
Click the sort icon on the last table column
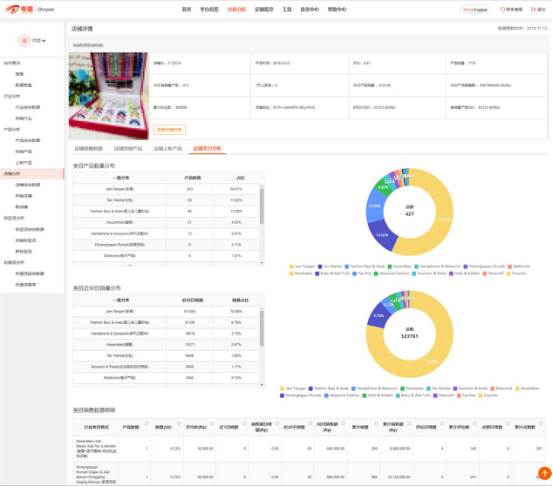(x=541, y=424)
